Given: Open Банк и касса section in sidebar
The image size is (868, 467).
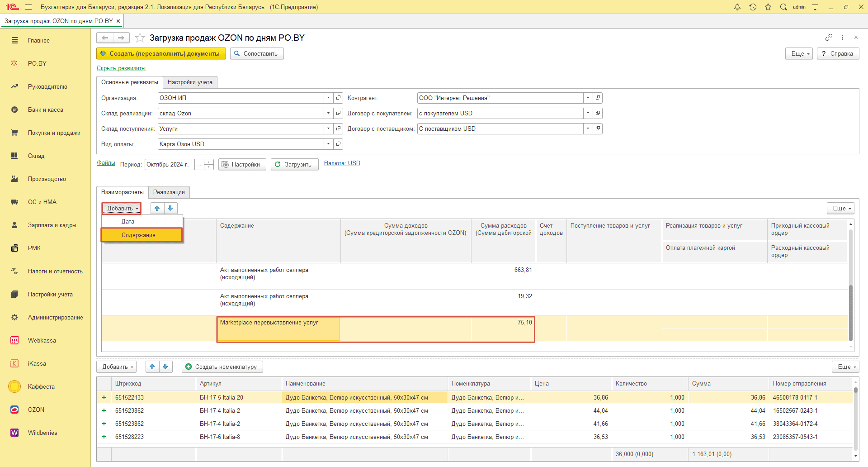Looking at the screenshot, I should click(46, 110).
